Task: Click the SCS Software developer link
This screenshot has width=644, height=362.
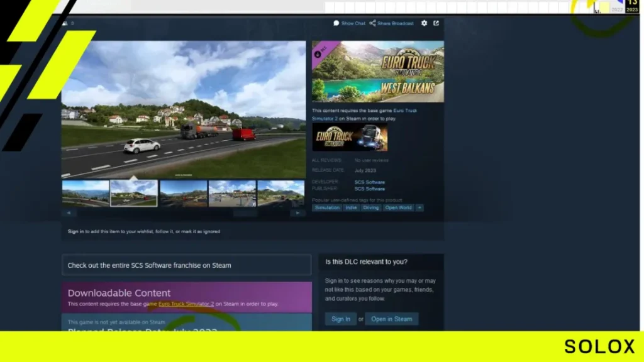Action: click(x=370, y=182)
